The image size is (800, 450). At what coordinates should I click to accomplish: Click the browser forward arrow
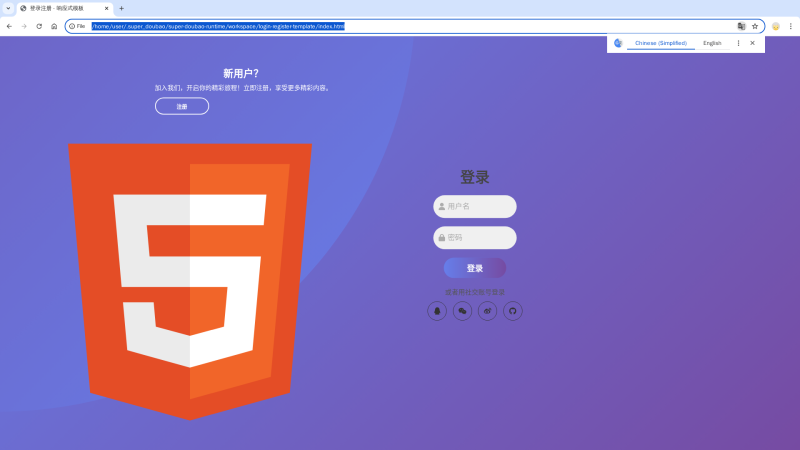24,26
